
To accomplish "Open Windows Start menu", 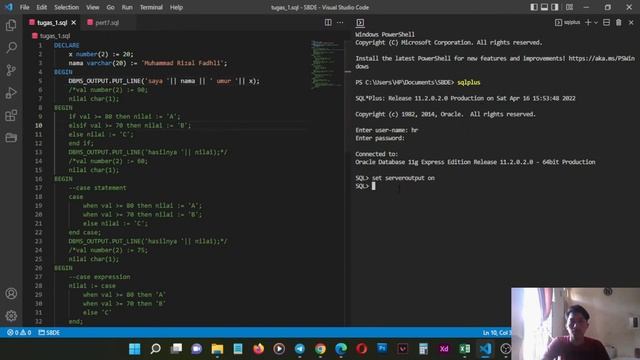I will [x=135, y=349].
